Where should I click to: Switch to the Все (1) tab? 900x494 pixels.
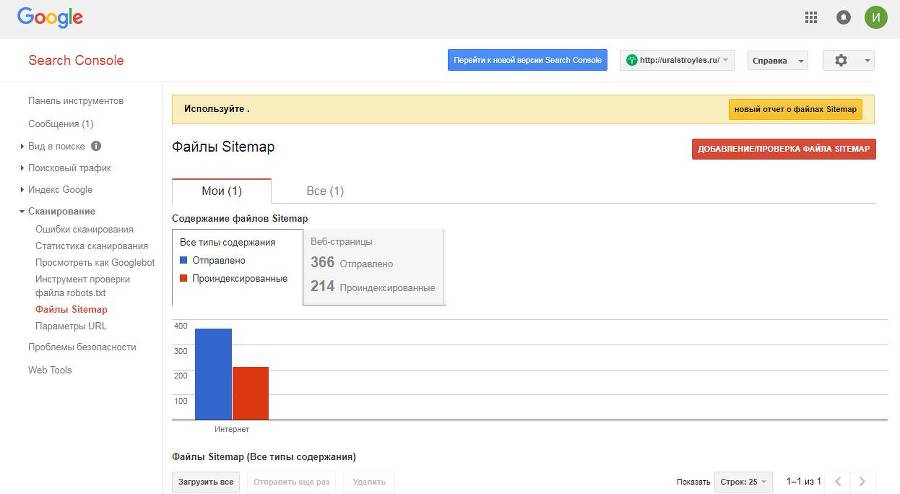tap(324, 191)
